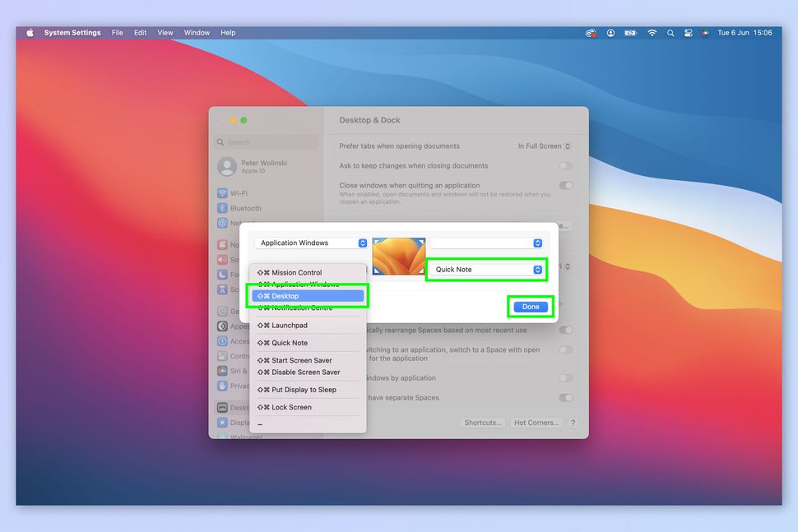The width and height of the screenshot is (798, 532).
Task: Toggle 'Displays have separate Spaces'
Action: (x=566, y=398)
